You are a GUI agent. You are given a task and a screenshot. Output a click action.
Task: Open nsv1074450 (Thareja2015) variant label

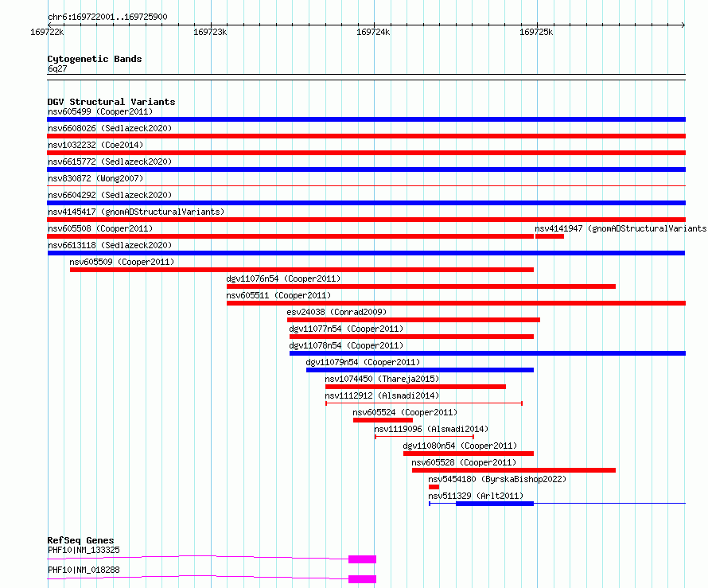tap(382, 379)
